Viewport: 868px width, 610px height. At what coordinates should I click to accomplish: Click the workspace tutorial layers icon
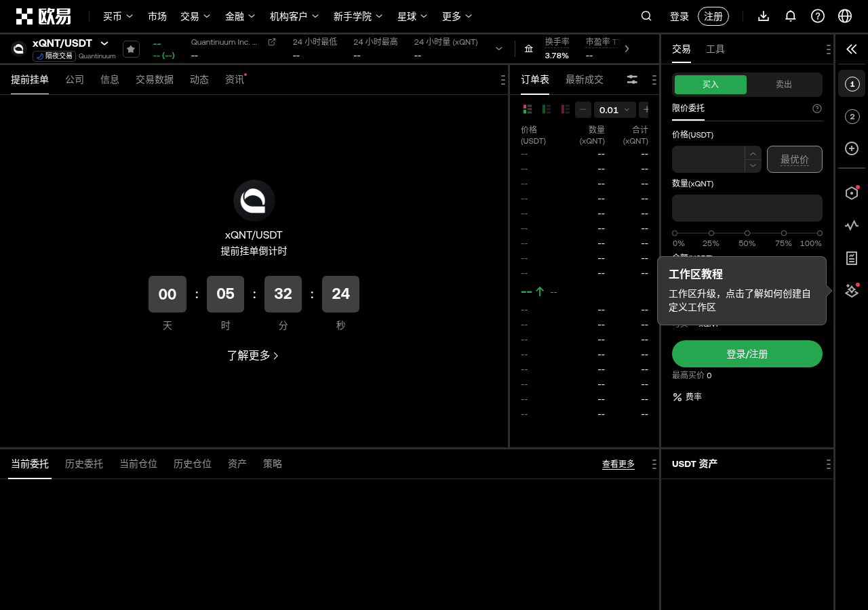(x=852, y=291)
